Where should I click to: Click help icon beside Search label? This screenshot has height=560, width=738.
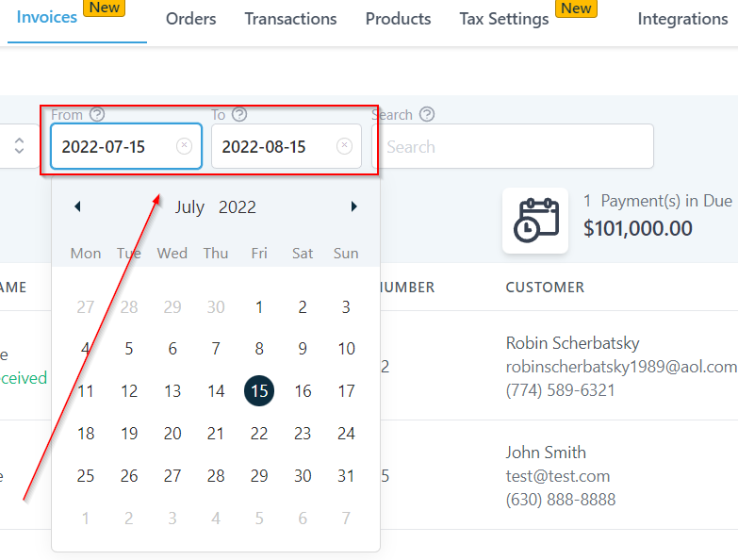[x=427, y=114]
